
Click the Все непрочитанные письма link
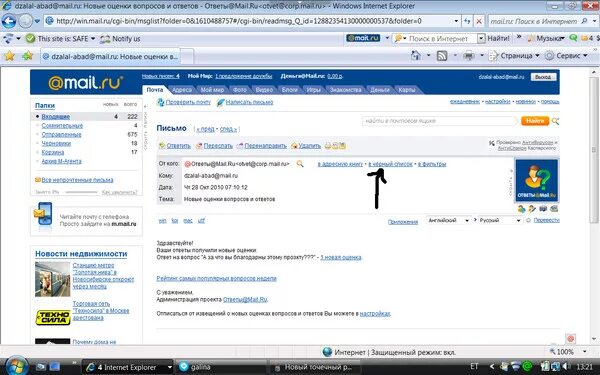(x=77, y=180)
